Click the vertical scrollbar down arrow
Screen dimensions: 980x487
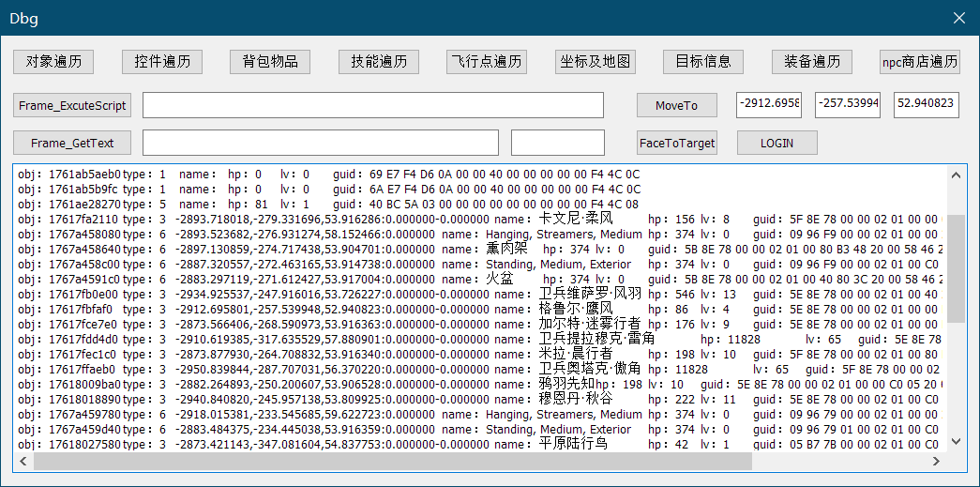956,441
